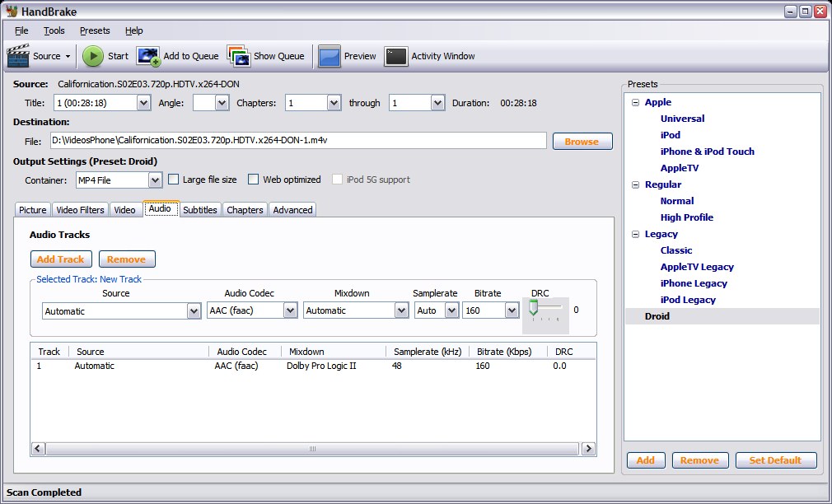Open the File menu

point(21,30)
